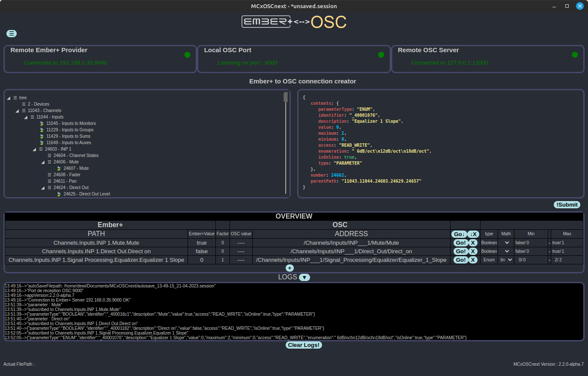Click the leaf icon for Direct Out Level
Image resolution: width=588 pixels, height=376 pixels.
point(59,194)
